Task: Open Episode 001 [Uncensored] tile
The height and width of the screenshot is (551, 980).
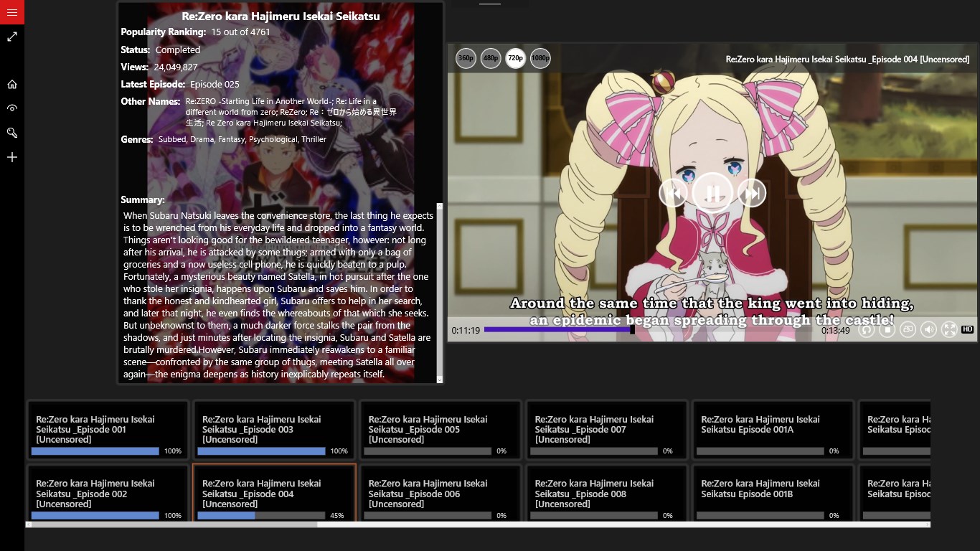Action: click(108, 430)
